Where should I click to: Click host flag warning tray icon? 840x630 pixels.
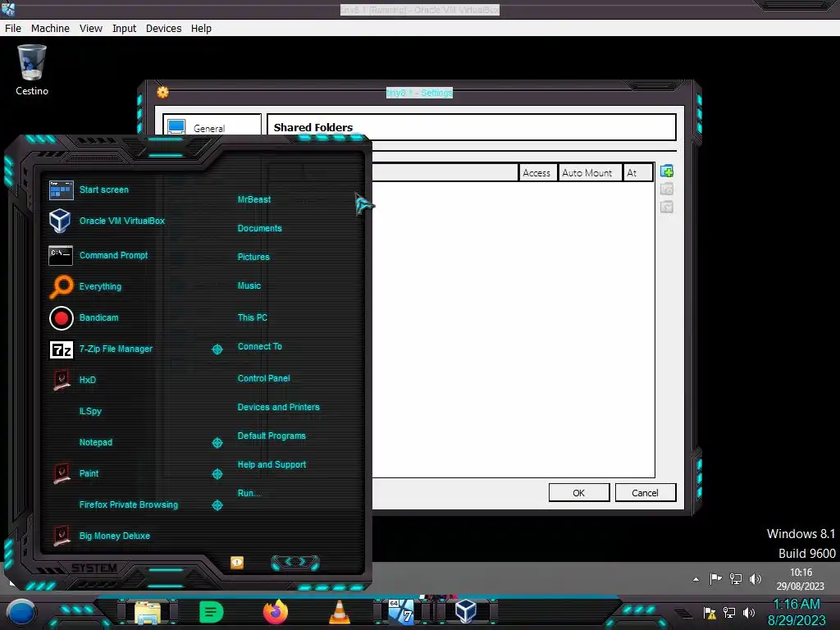[x=710, y=612]
